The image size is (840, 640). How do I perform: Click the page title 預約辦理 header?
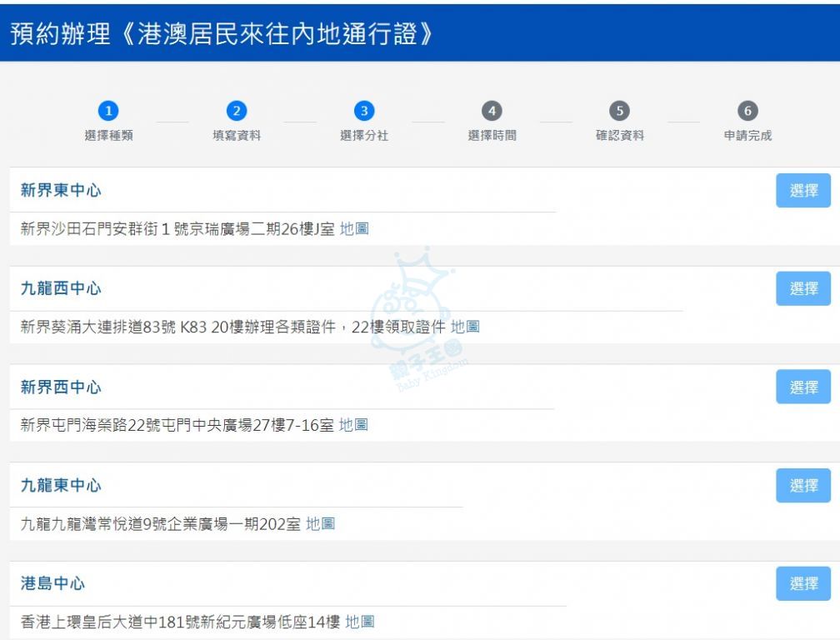click(x=222, y=33)
